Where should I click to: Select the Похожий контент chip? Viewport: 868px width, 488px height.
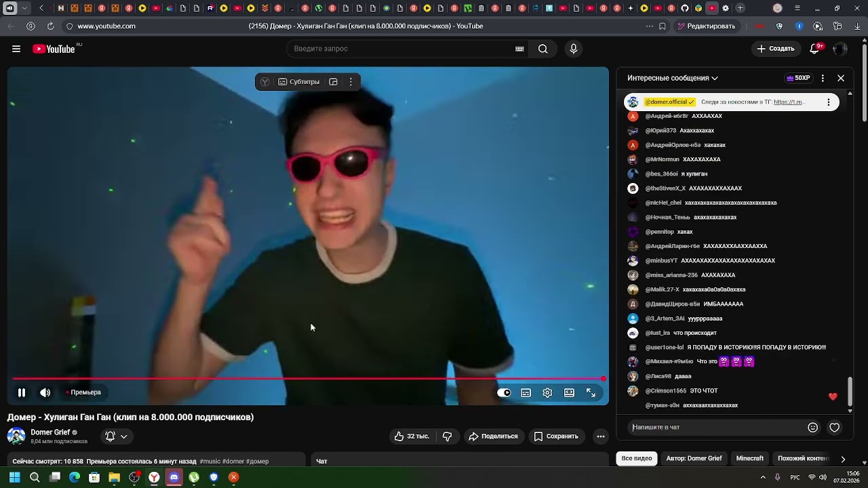click(x=803, y=459)
